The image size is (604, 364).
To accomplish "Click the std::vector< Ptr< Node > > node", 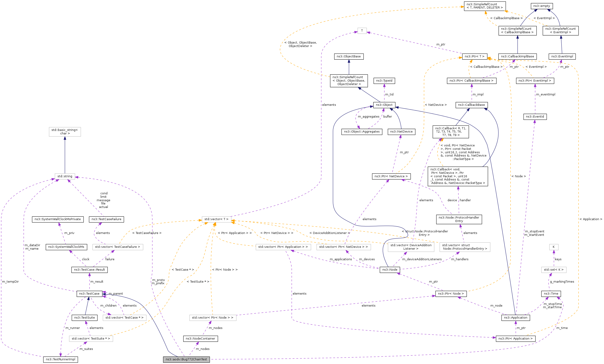I will pyautogui.click(x=213, y=317).
